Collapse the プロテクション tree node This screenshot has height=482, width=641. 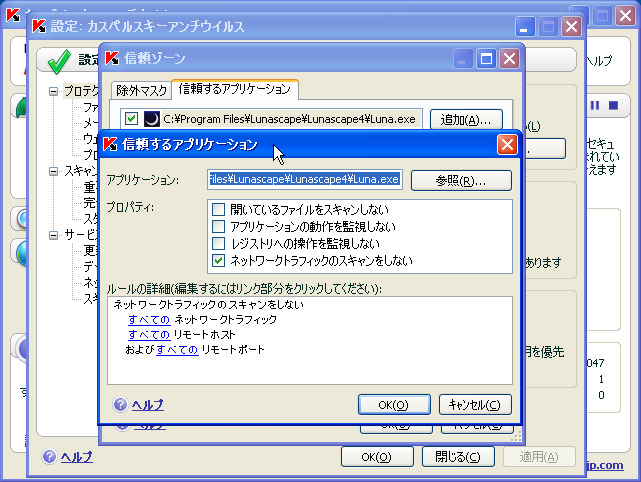coord(53,91)
